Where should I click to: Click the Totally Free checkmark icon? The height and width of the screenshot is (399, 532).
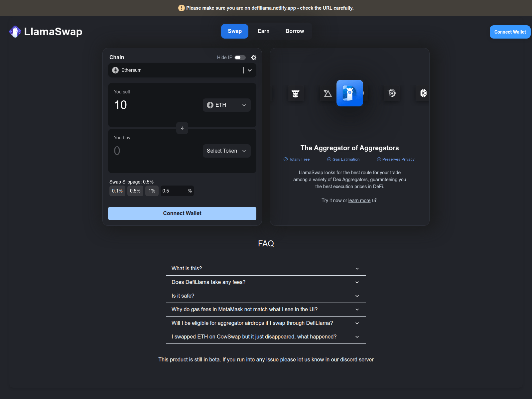[x=286, y=159]
